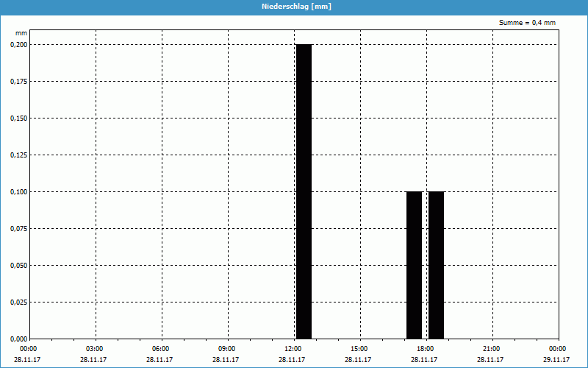This screenshot has height=368, width=588.
Task: Click the mm unit label above y-axis
Action: 21,33
